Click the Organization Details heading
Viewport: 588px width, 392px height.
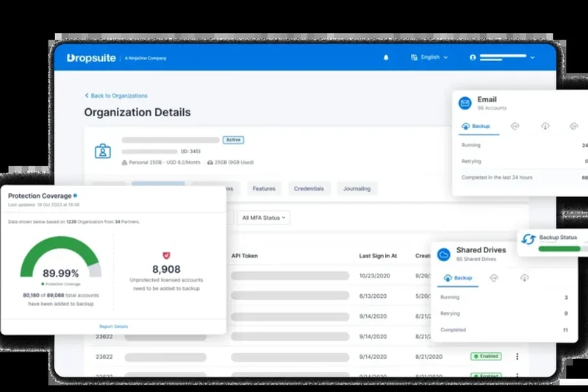(x=137, y=113)
